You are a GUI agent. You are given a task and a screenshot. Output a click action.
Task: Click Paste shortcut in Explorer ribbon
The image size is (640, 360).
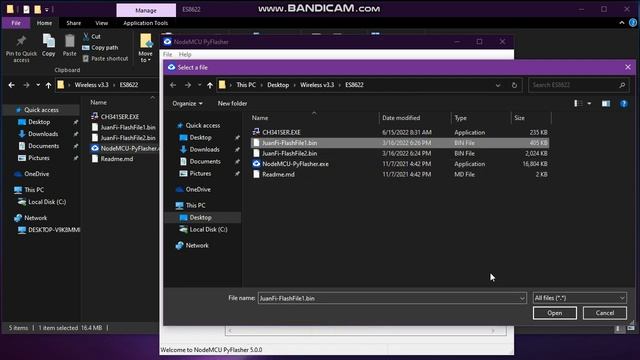106,59
